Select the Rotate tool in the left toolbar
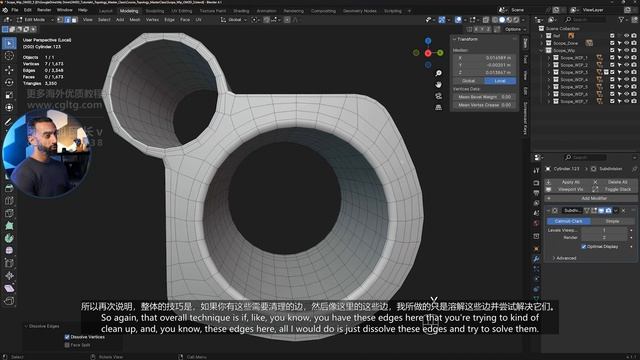The image size is (640, 360). pyautogui.click(x=9, y=82)
